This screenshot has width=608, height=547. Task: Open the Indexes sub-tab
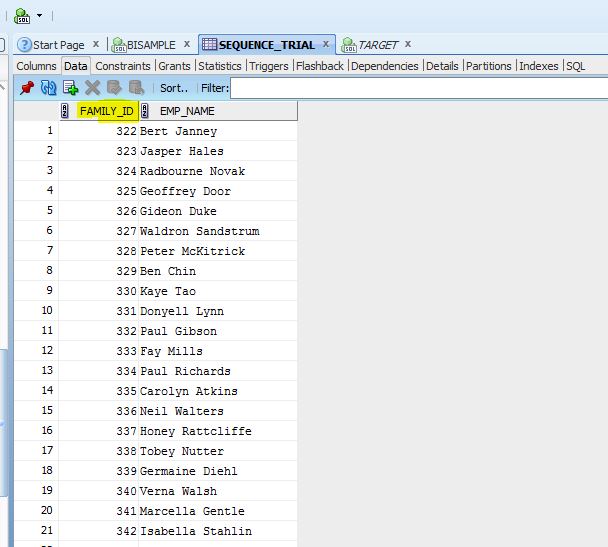point(539,66)
